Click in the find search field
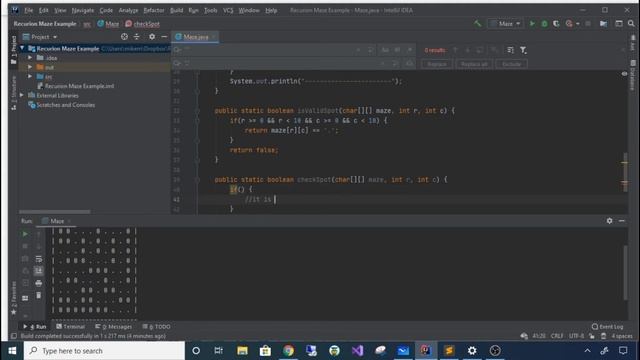 269,50
